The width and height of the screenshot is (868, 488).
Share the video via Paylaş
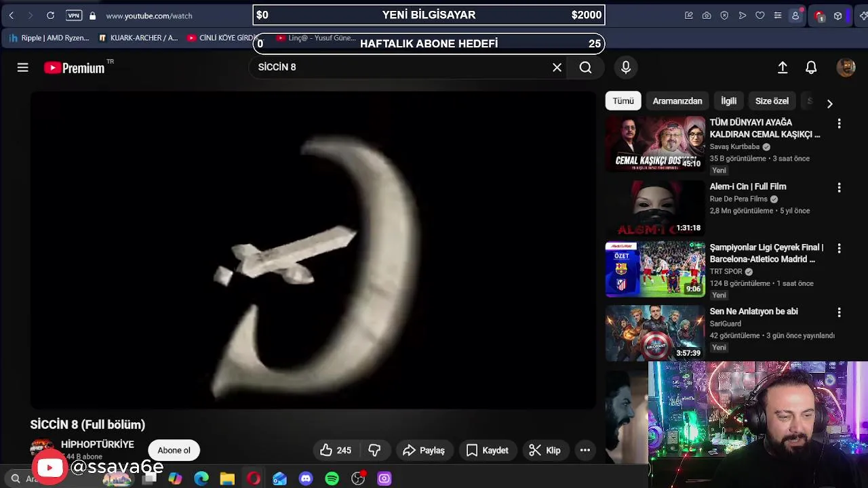click(424, 450)
